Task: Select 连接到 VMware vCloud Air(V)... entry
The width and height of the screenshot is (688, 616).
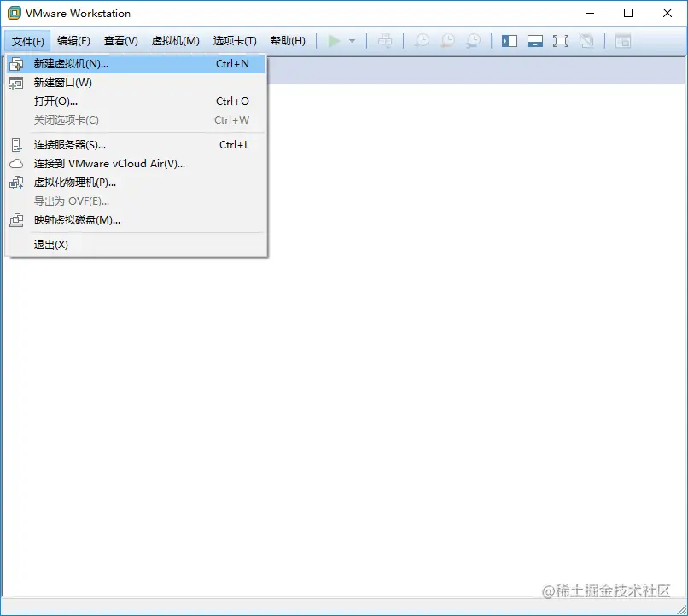Action: [x=136, y=164]
